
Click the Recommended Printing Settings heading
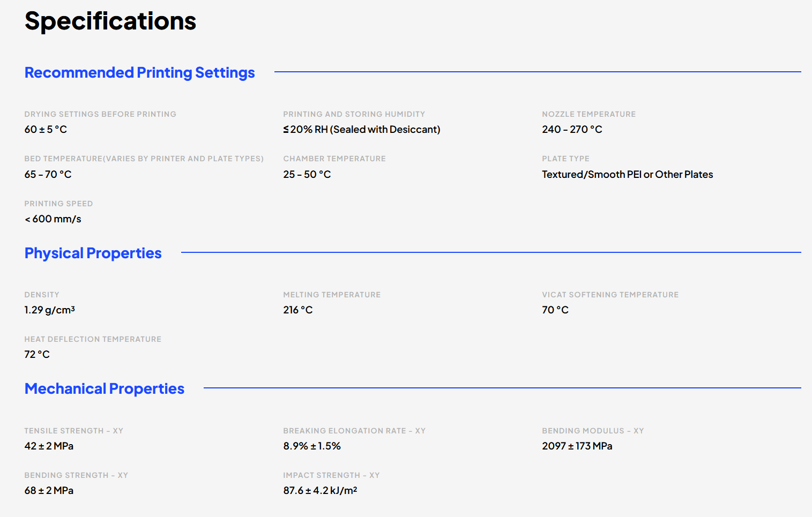pos(139,72)
